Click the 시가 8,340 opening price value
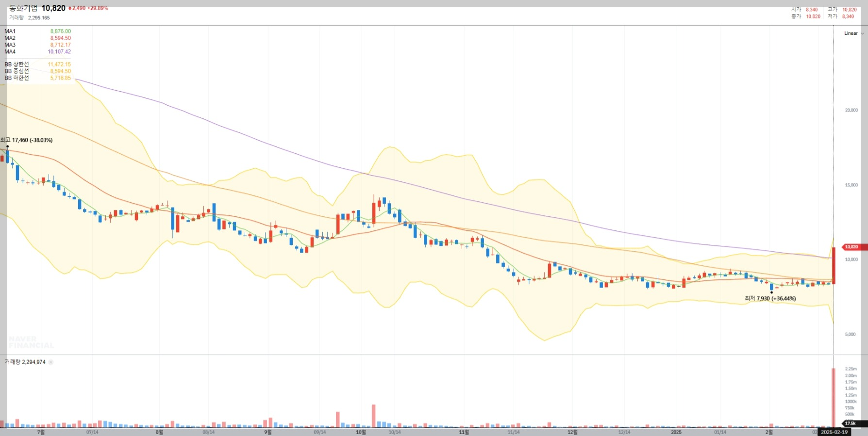The height and width of the screenshot is (436, 868). tap(812, 10)
